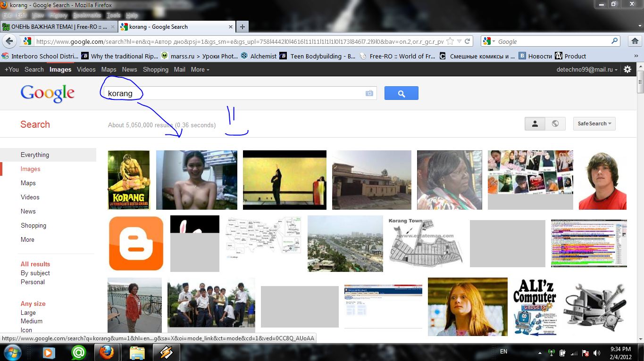
Task: Filter images by Large size
Action: pyautogui.click(x=28, y=312)
